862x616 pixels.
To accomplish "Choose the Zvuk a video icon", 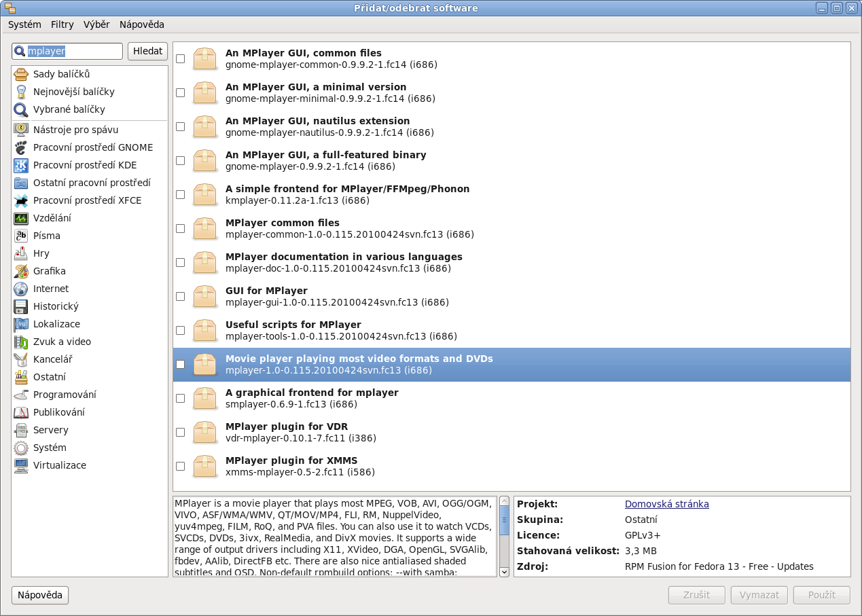I will point(21,342).
